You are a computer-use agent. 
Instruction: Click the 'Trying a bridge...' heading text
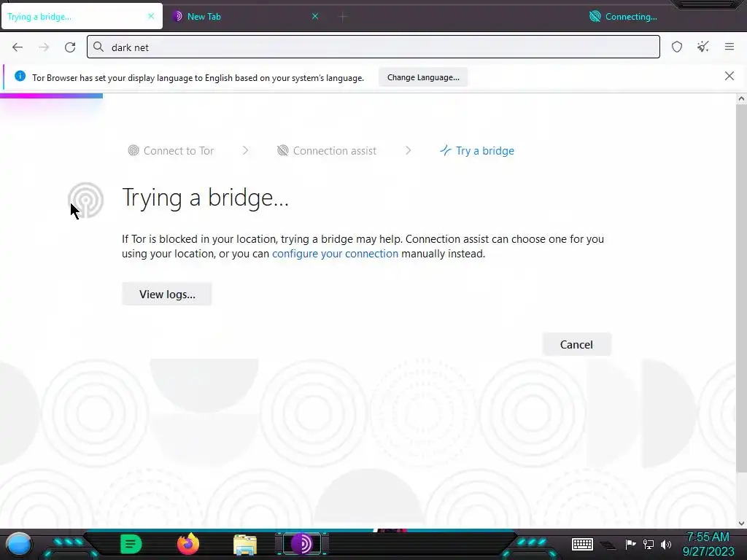pyautogui.click(x=205, y=198)
